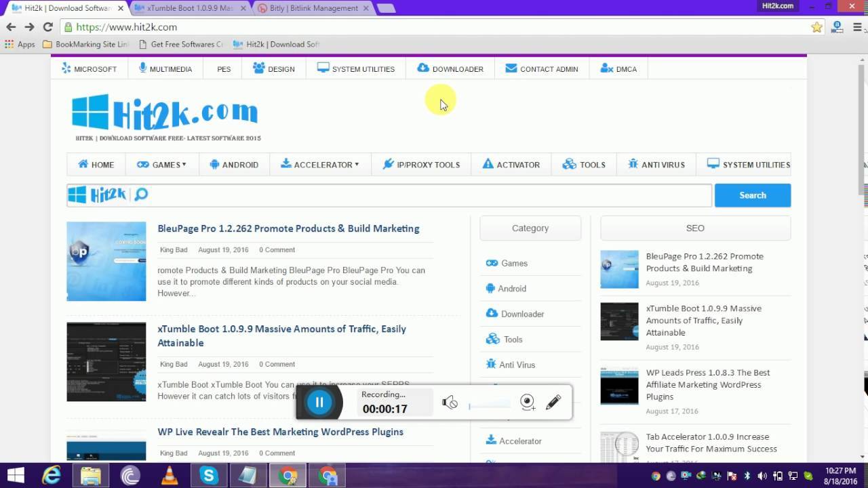Open the Design top menu item
This screenshot has width=868, height=488.
click(274, 68)
